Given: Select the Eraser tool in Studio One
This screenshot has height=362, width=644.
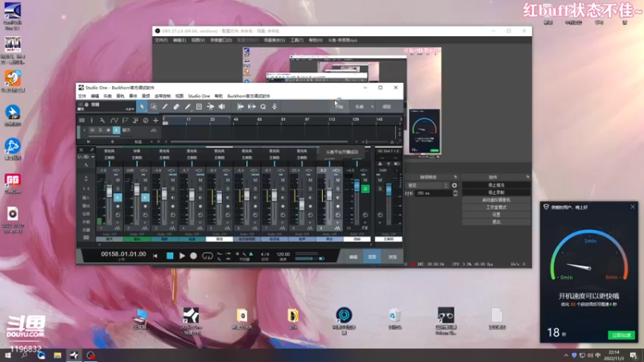Looking at the screenshot, I should (x=176, y=107).
